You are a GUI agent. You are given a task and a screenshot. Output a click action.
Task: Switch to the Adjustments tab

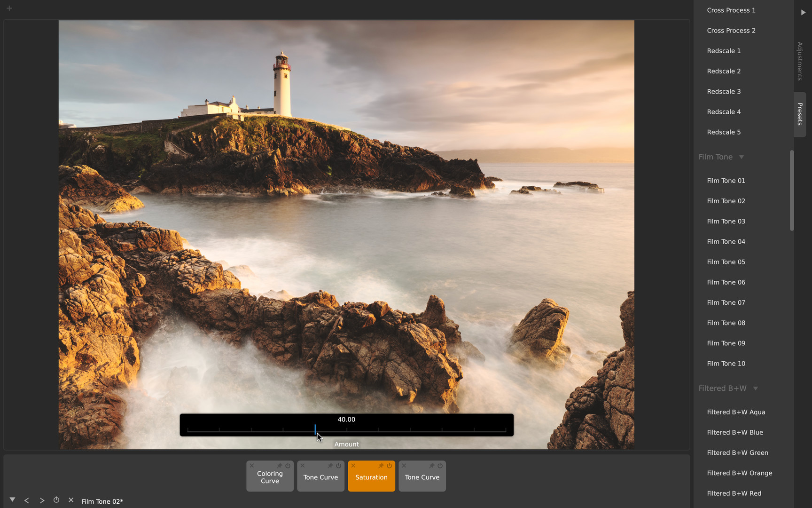point(800,61)
